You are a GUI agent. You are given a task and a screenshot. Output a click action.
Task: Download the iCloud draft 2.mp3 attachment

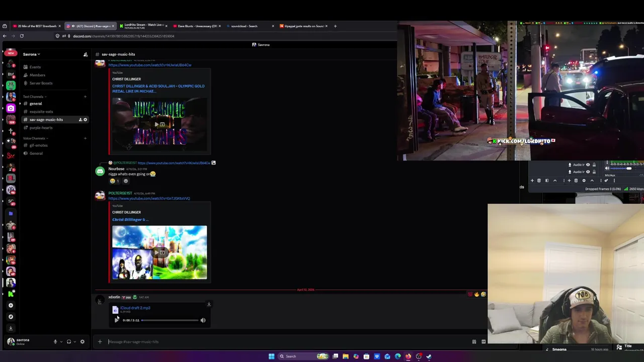[209, 304]
